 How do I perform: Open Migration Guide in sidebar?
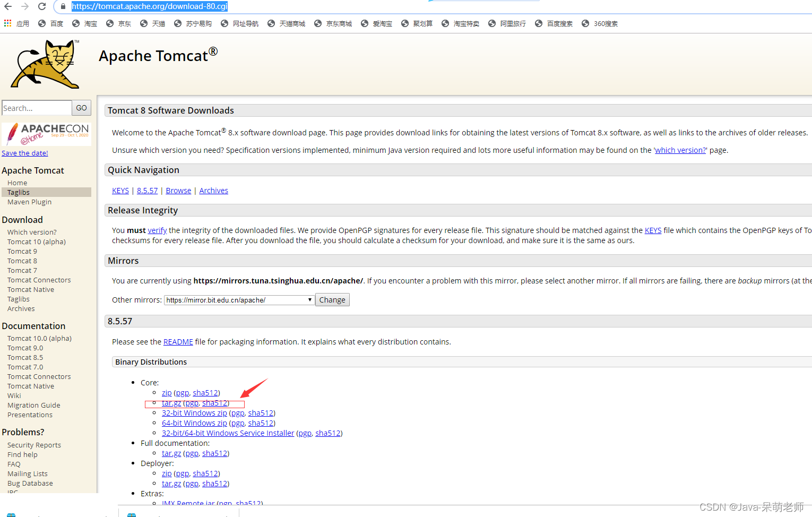click(x=34, y=405)
